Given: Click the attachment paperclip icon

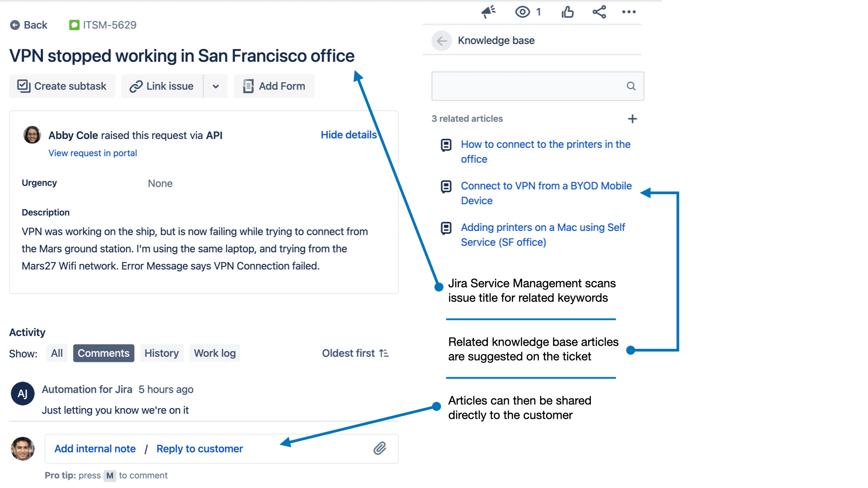Looking at the screenshot, I should click(379, 449).
